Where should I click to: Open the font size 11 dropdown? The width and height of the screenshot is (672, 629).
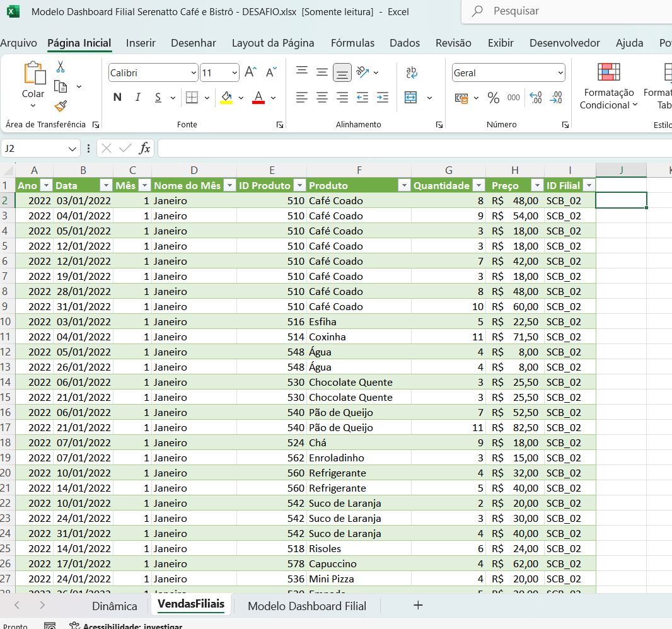(235, 73)
